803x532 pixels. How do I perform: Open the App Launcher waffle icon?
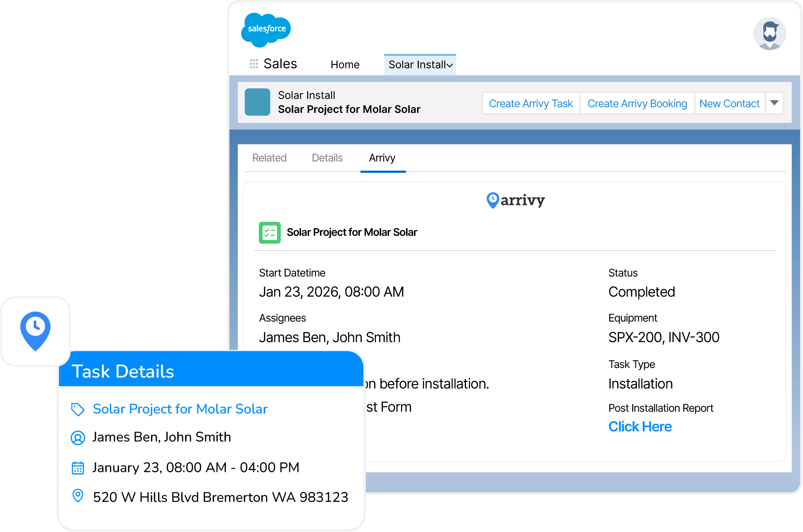point(253,63)
